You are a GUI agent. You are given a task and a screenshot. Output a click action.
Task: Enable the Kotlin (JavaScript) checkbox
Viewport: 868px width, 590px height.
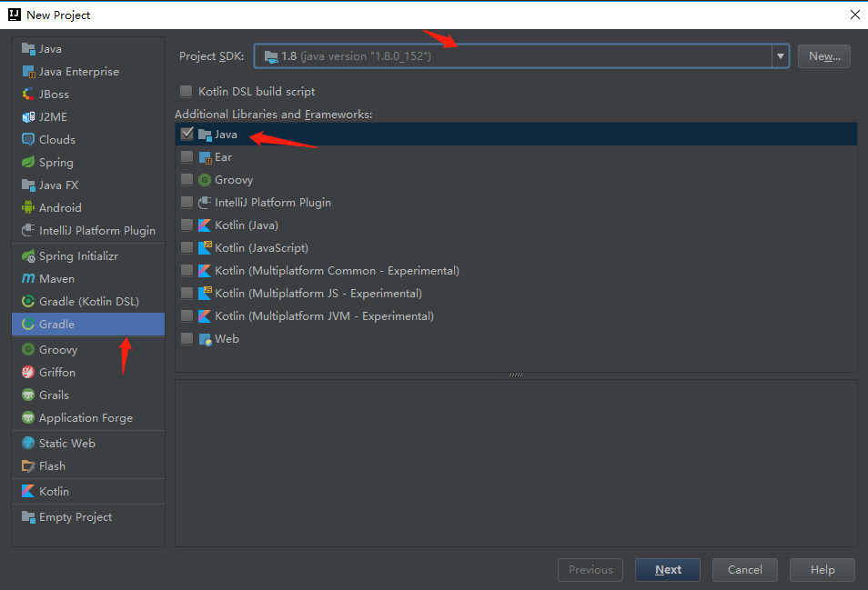[x=187, y=247]
